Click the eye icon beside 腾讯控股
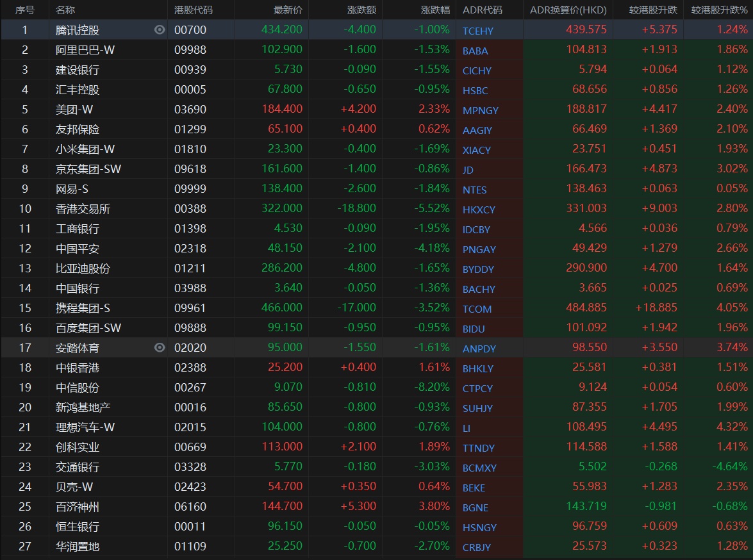The width and height of the screenshot is (753, 560). pyautogui.click(x=160, y=30)
